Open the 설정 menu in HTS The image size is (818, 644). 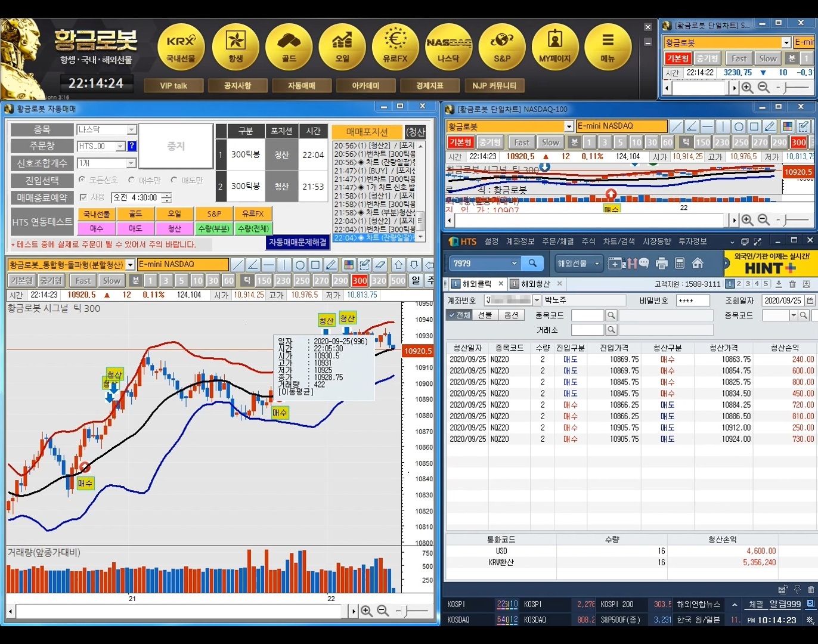click(x=491, y=241)
